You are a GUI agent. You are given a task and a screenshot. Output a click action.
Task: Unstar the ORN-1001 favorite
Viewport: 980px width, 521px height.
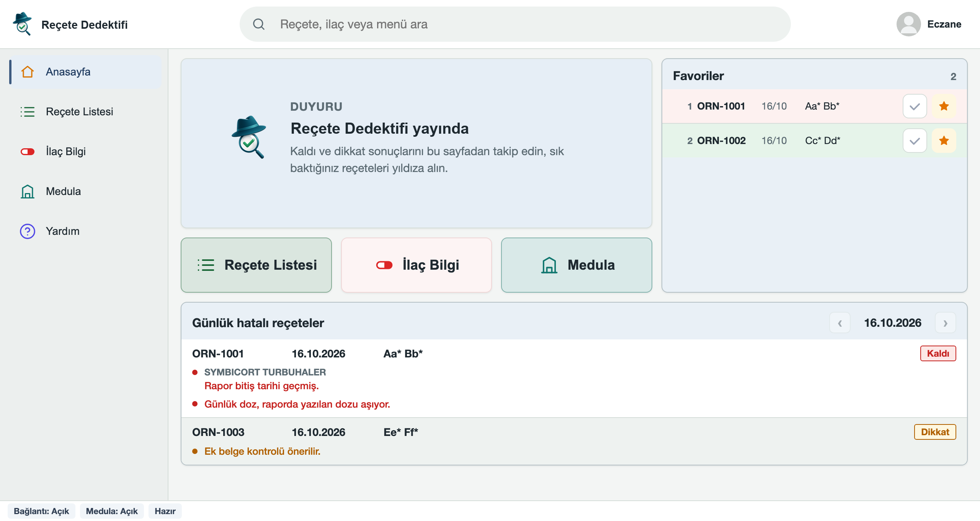pyautogui.click(x=944, y=106)
